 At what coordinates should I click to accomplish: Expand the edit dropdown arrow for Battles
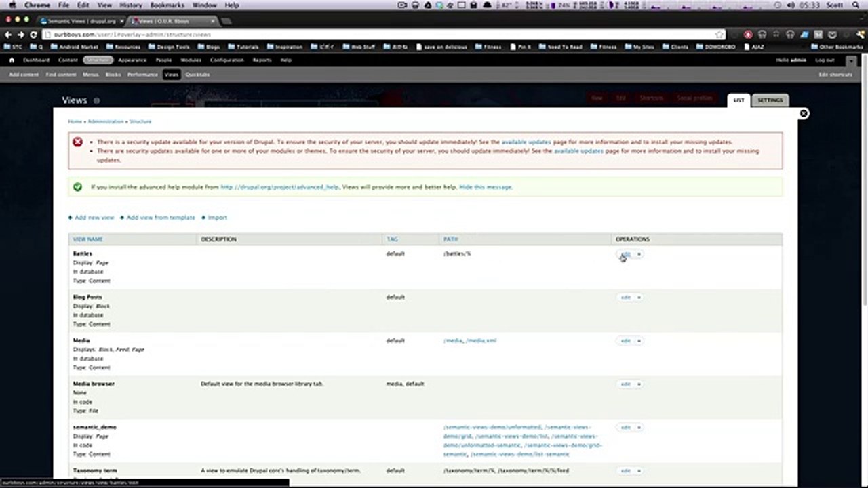click(x=639, y=254)
